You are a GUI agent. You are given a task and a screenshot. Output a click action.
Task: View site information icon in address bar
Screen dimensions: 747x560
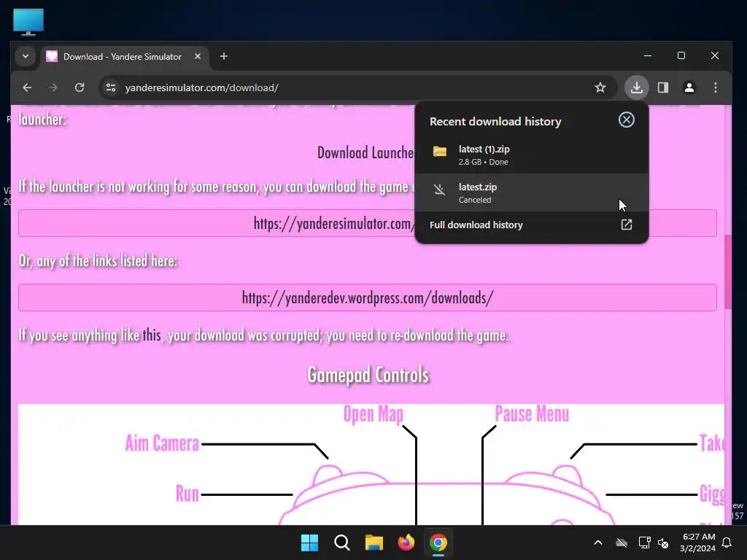click(x=111, y=87)
